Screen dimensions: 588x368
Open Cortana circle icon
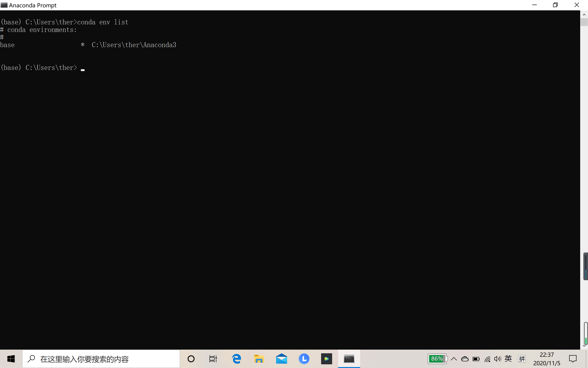(x=191, y=359)
